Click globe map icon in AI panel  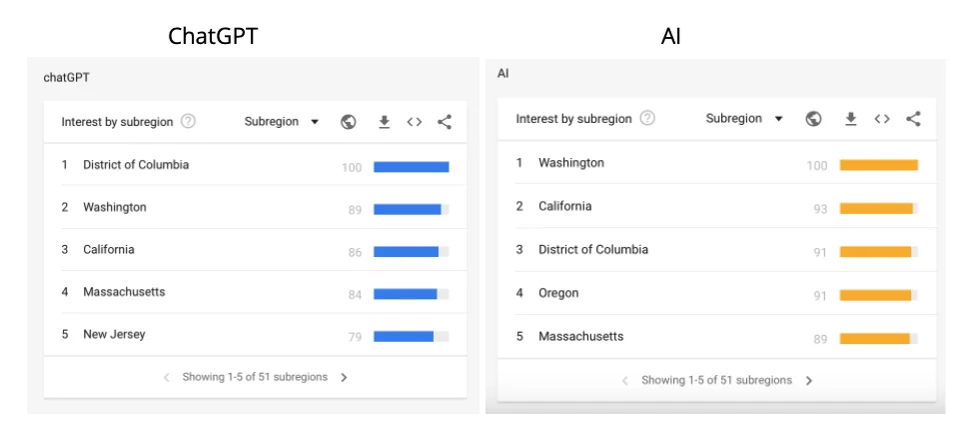click(x=814, y=119)
